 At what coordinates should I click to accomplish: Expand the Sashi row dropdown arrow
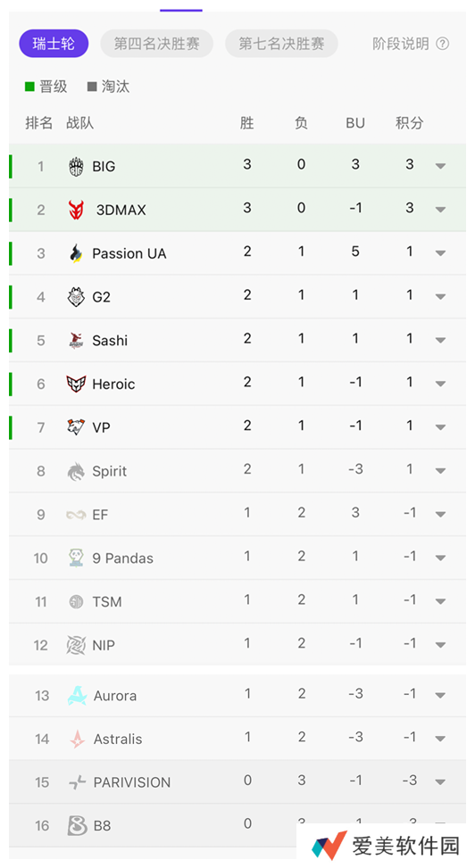point(441,341)
